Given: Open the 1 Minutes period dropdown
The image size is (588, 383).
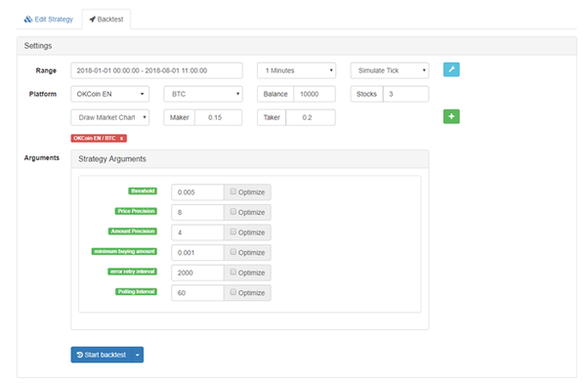Looking at the screenshot, I should [296, 70].
